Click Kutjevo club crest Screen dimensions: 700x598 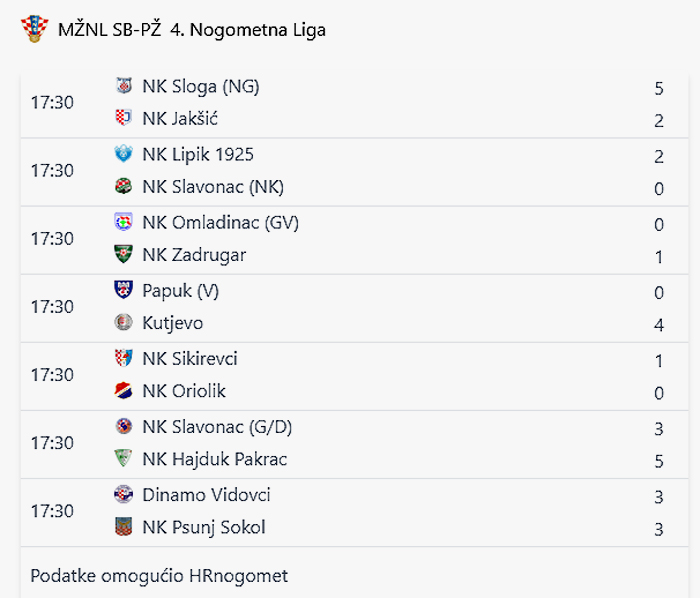click(124, 322)
